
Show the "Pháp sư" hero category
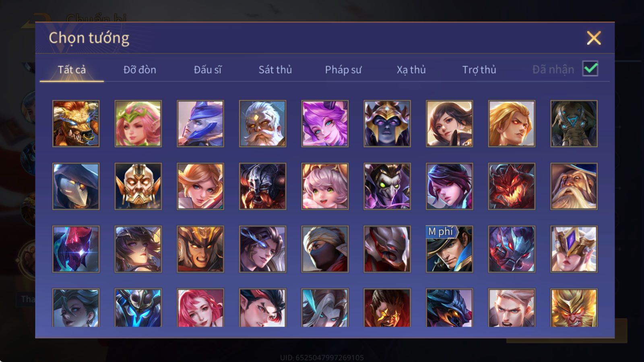coord(343,70)
